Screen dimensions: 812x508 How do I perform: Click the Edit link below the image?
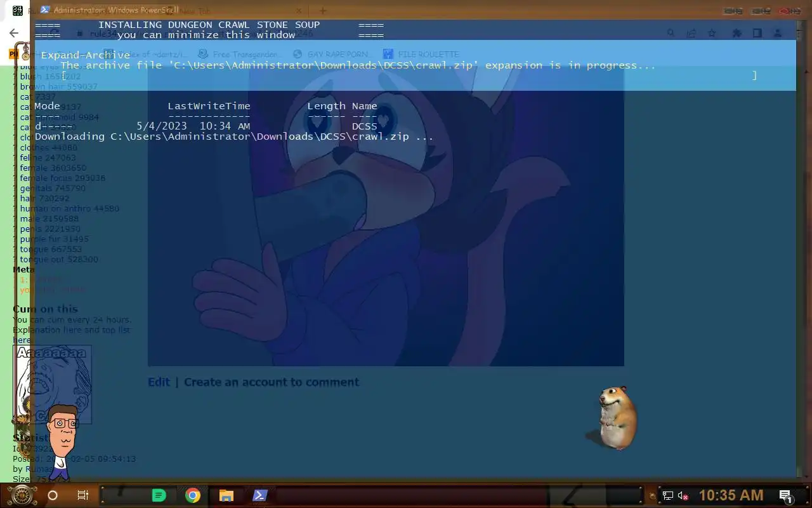[x=159, y=382]
